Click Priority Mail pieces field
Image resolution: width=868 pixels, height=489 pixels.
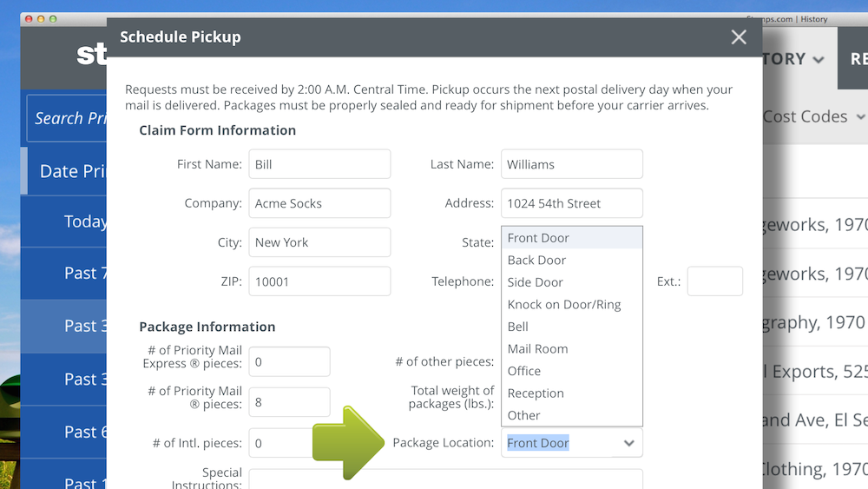tap(289, 402)
